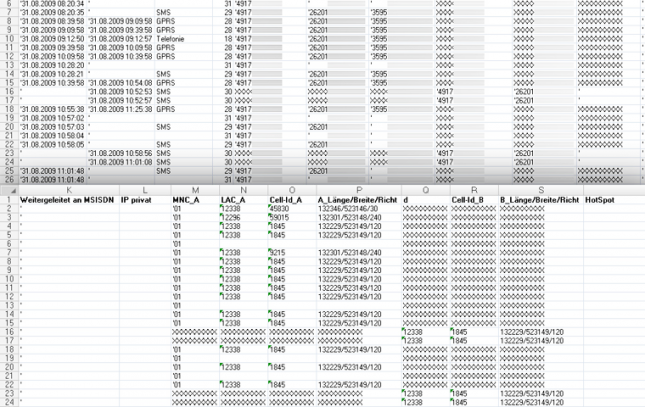Click the 'Cell-Id_B' header cell
Viewport: 645px width, 407px height.
(x=469, y=200)
